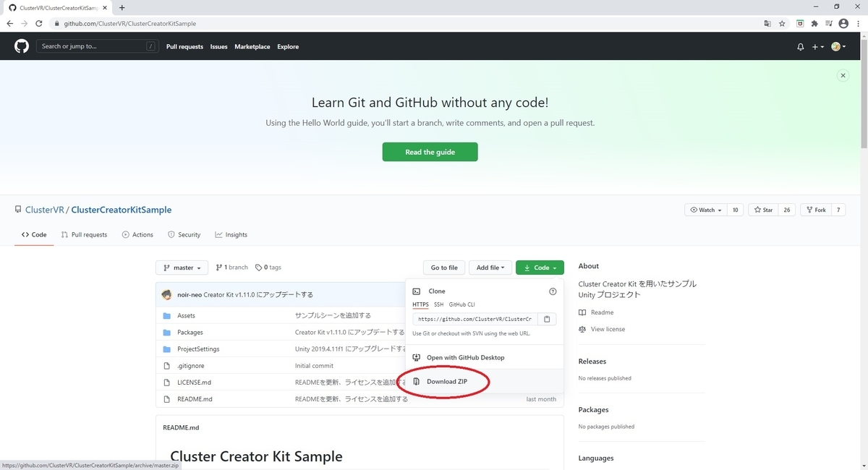The image size is (868, 470).
Task: Open the watchers count 10
Action: [x=735, y=210]
